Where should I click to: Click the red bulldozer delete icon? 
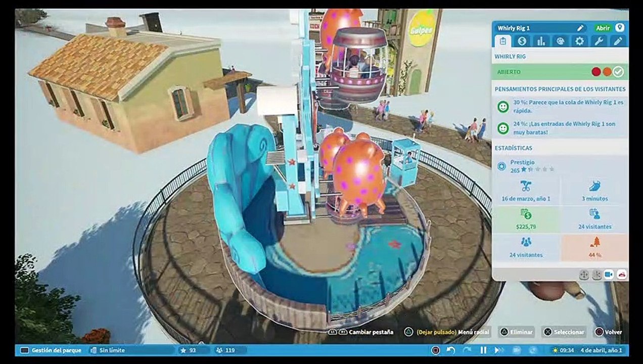click(621, 275)
